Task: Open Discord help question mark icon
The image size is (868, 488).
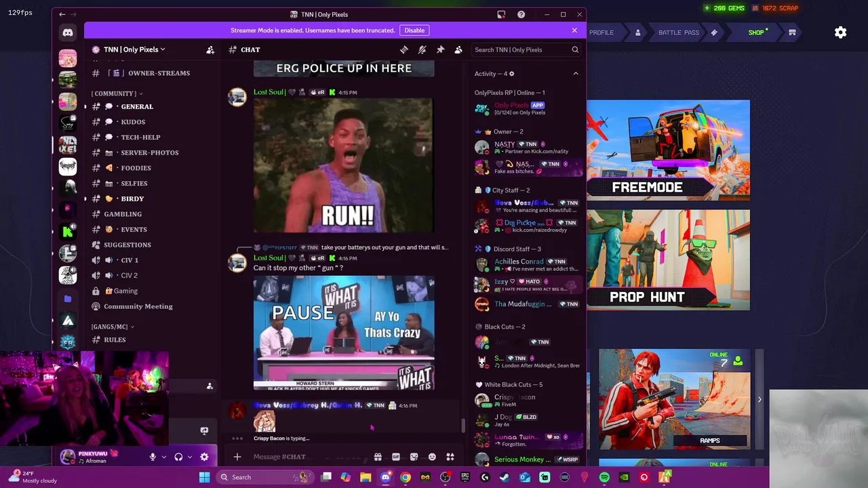Action: click(x=521, y=14)
